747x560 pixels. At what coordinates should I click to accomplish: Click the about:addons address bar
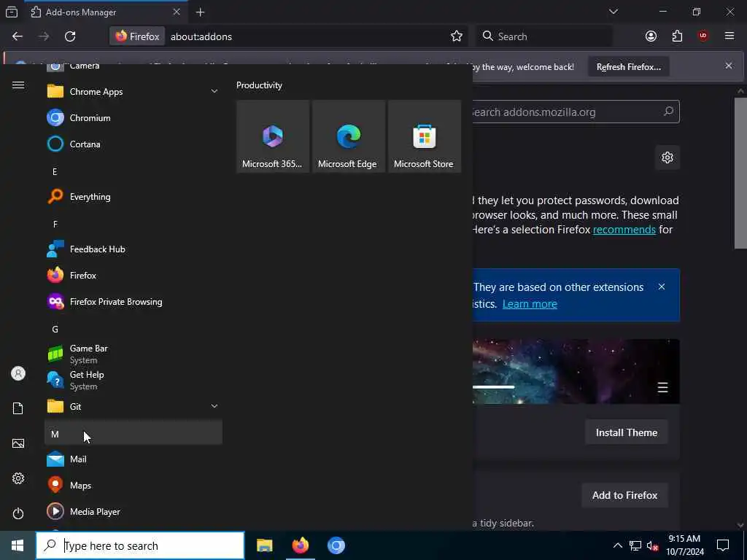(x=305, y=36)
